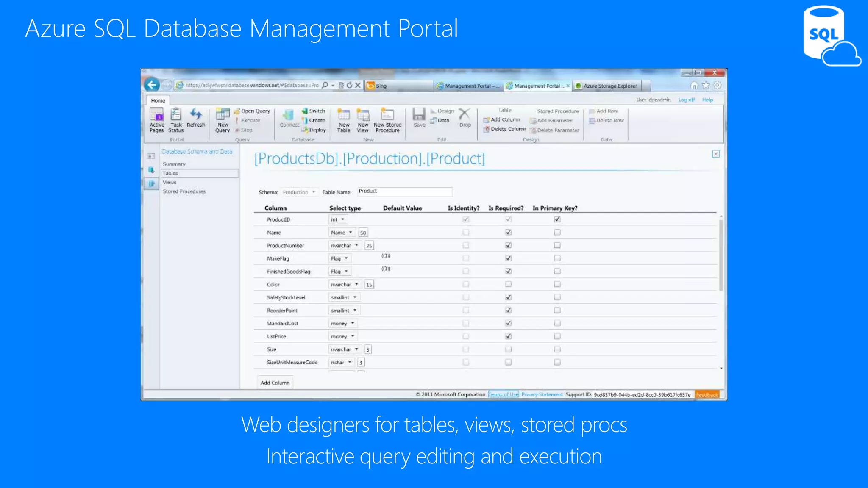
Task: Open type dropdown for Name column
Action: [342, 233]
